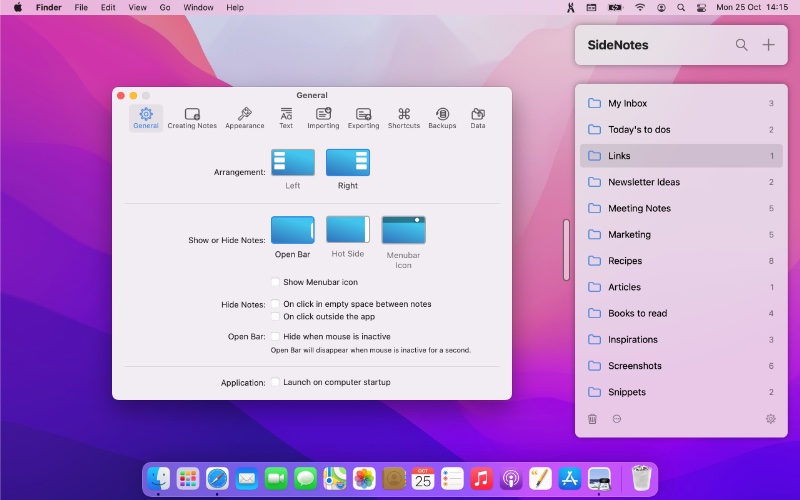This screenshot has height=500, width=800.
Task: Open the Snippets folder
Action: [681, 392]
